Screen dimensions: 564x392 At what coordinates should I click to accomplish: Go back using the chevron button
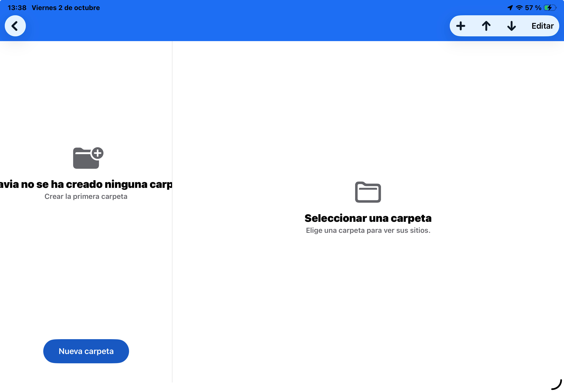15,26
